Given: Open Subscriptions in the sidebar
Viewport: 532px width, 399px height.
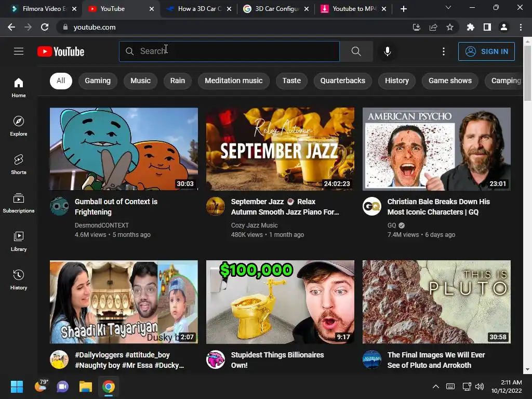Looking at the screenshot, I should coord(19,203).
